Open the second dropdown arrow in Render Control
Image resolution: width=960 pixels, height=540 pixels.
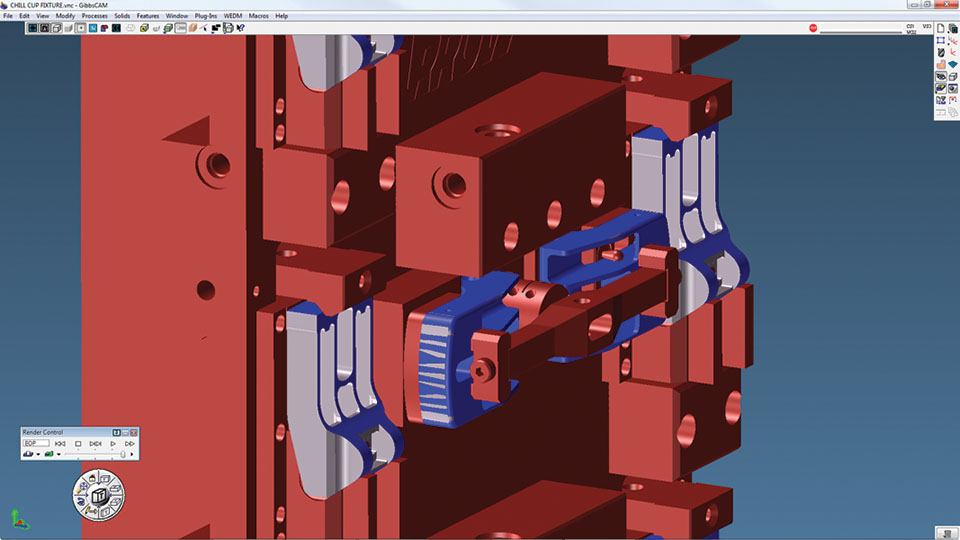59,454
